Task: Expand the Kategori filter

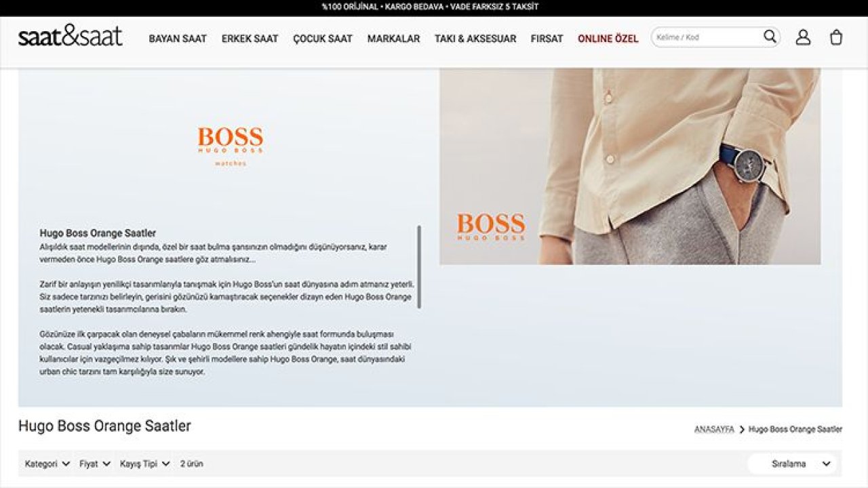Action: pos(46,464)
